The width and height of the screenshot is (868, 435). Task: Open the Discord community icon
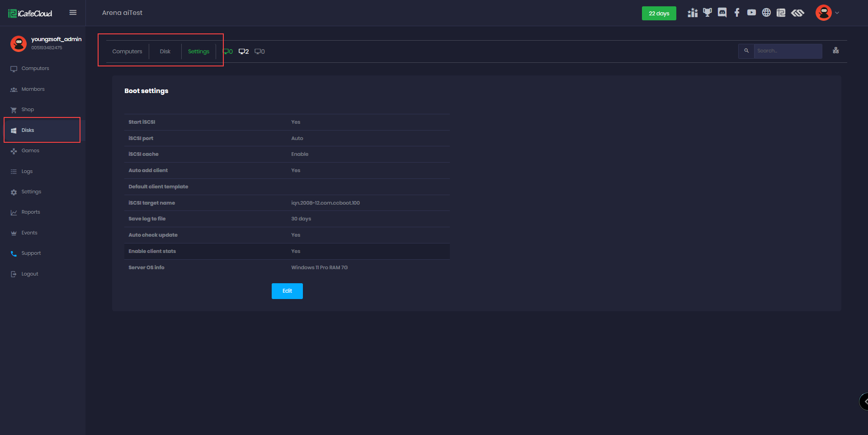pyautogui.click(x=722, y=13)
